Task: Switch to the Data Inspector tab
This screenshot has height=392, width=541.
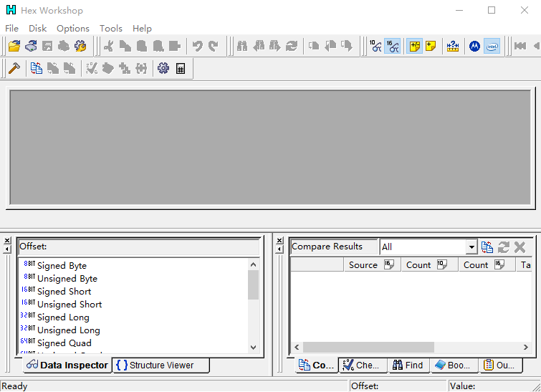Action: pyautogui.click(x=67, y=365)
